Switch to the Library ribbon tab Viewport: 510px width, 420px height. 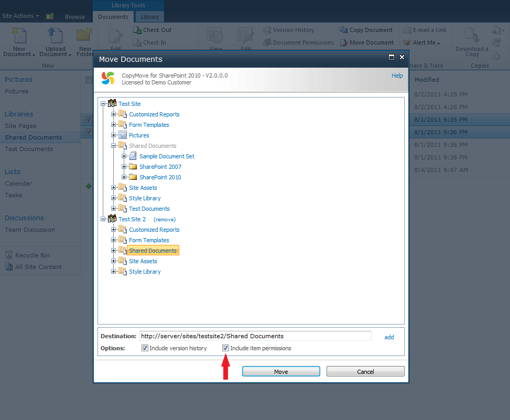click(x=150, y=17)
